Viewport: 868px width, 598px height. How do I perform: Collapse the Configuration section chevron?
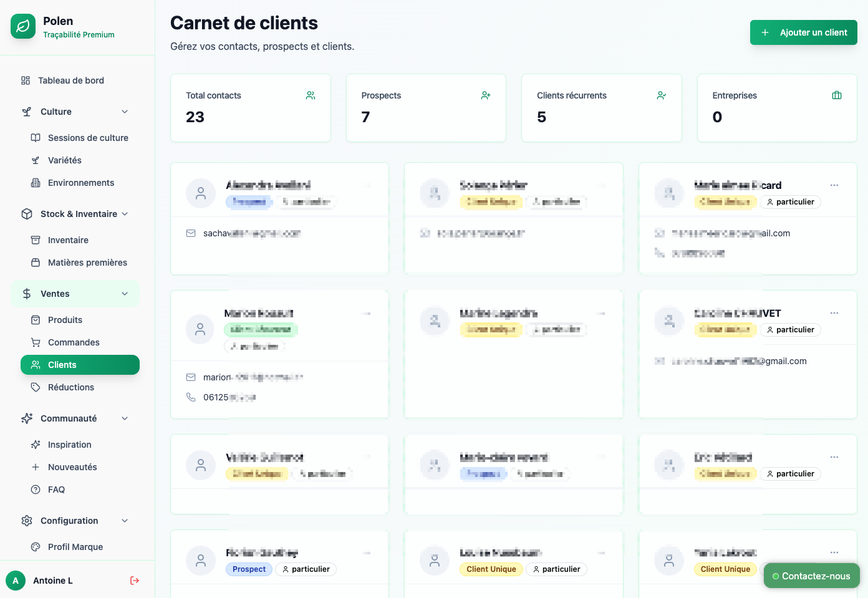125,521
